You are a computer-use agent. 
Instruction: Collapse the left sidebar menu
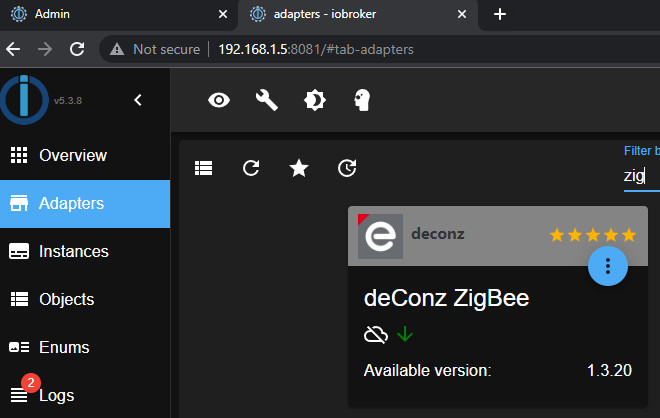pos(138,99)
